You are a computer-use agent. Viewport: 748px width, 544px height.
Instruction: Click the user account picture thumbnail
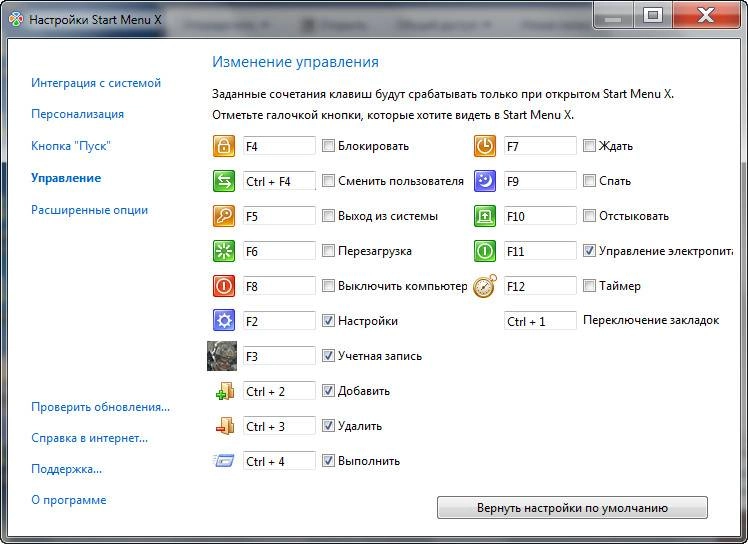[222, 356]
